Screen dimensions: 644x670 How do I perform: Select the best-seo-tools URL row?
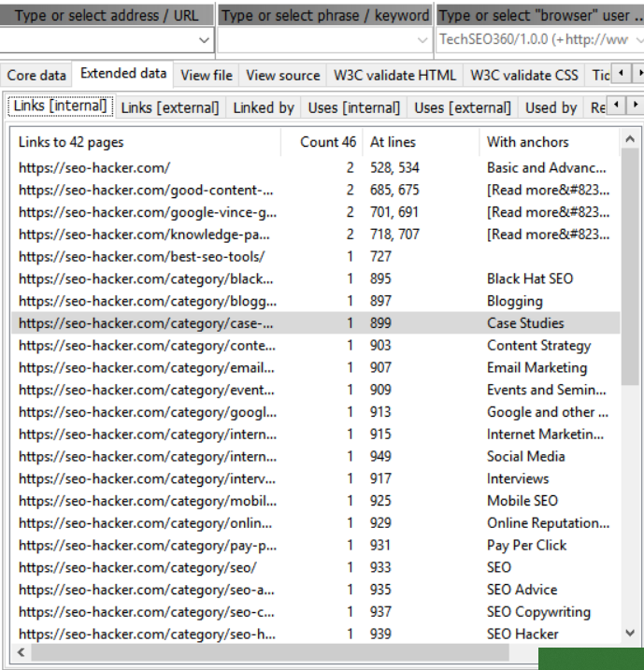[141, 256]
